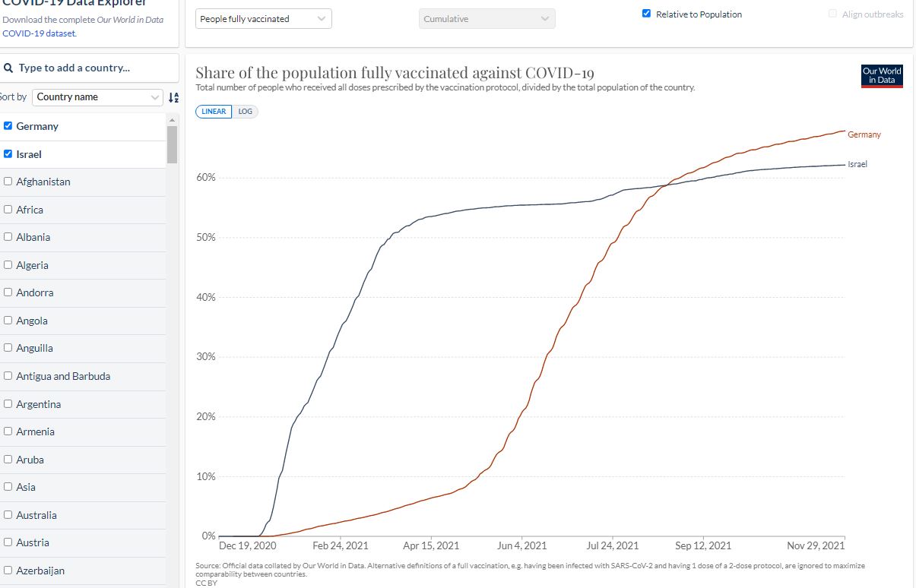The height and width of the screenshot is (588, 916).
Task: Click the country list scrollbar thumb
Action: pyautogui.click(x=172, y=144)
